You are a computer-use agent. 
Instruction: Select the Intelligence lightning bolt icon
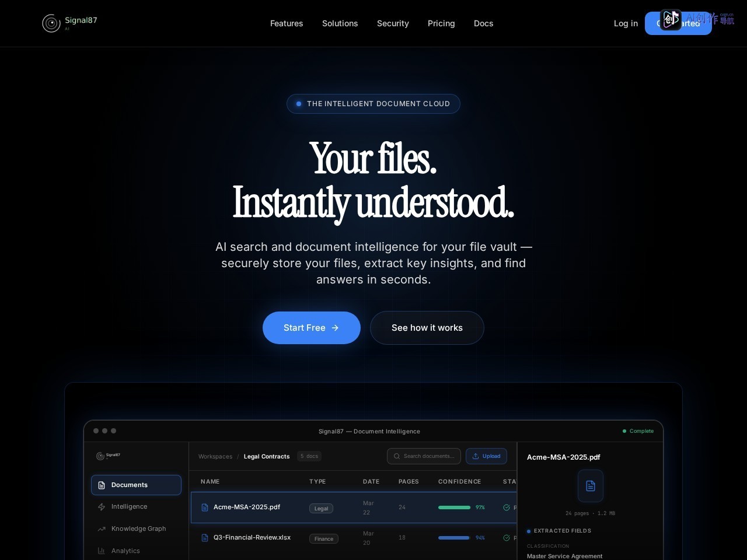pyautogui.click(x=102, y=507)
